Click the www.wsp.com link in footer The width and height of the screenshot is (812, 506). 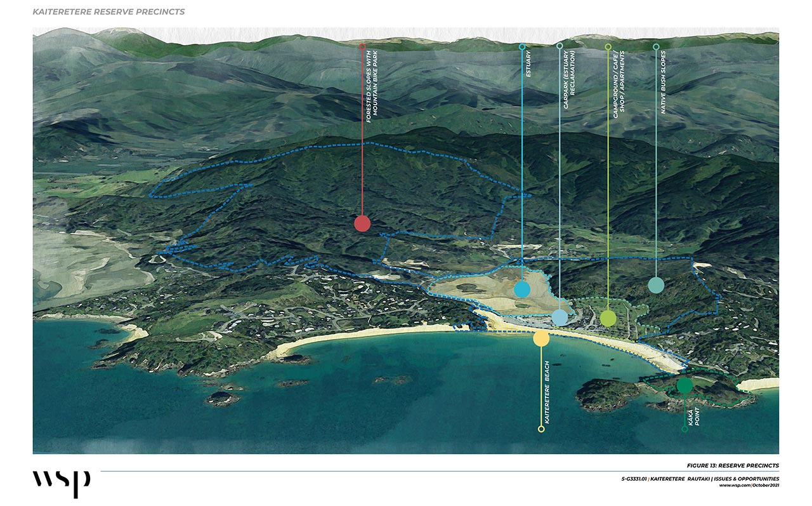click(x=735, y=485)
